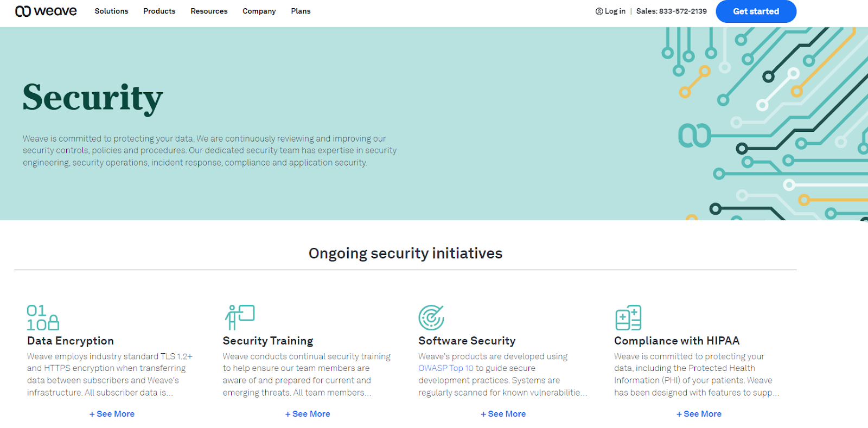The width and height of the screenshot is (868, 428).
Task: Click the Software Security heading
Action: point(467,341)
